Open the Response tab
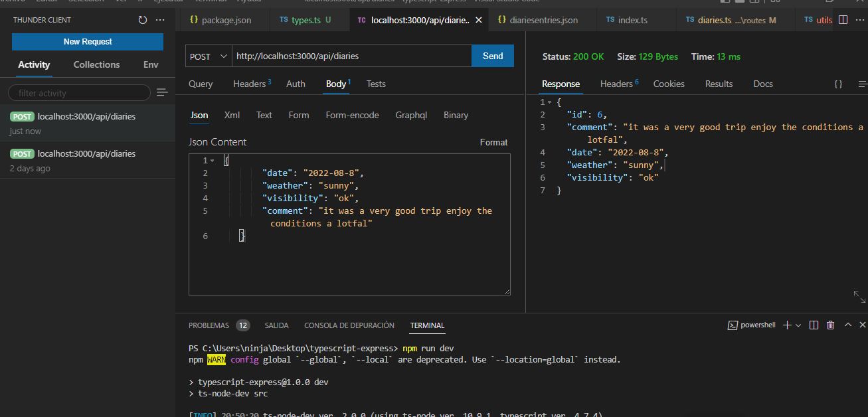Screen dimensions: 868x417 tap(561, 84)
